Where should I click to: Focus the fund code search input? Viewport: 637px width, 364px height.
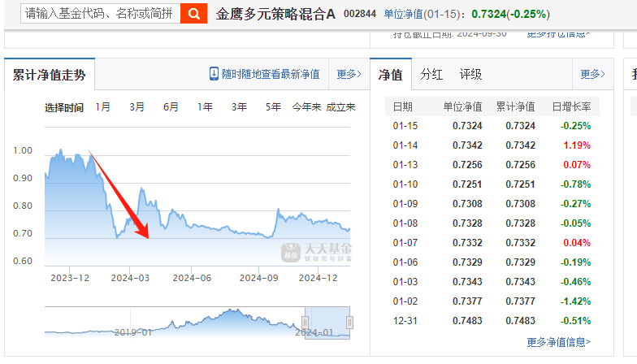click(101, 14)
